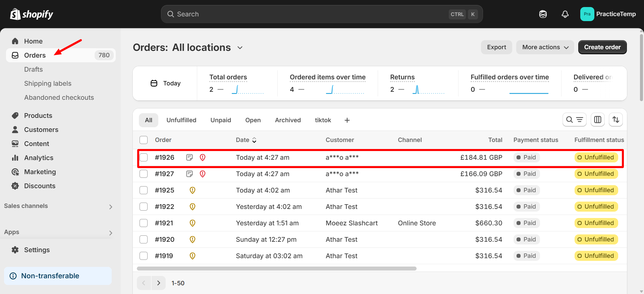The width and height of the screenshot is (644, 294).
Task: Tick the checkbox for order #1926
Action: 144,157
